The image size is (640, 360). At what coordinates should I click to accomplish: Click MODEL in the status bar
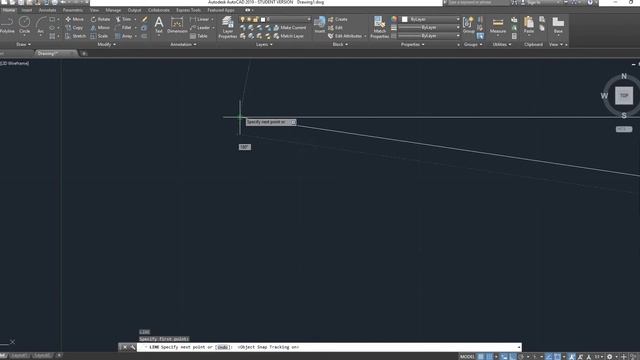467,357
